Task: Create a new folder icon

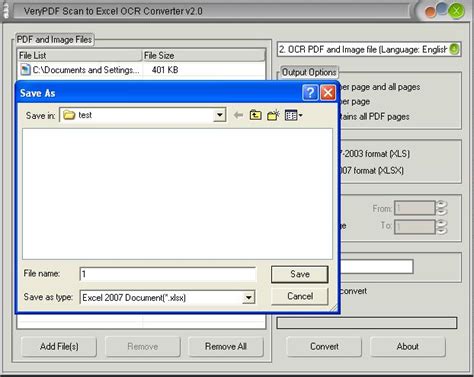Action: coord(273,115)
